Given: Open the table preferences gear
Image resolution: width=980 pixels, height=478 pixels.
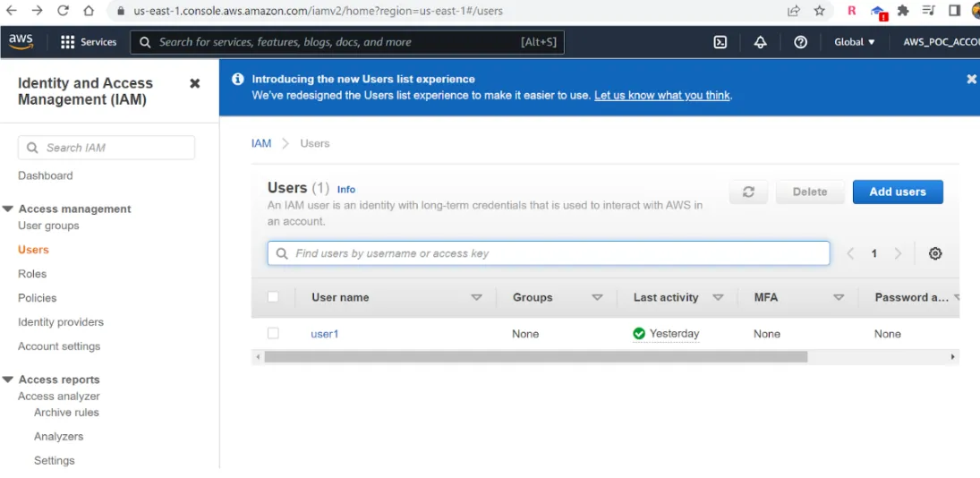Looking at the screenshot, I should pyautogui.click(x=935, y=253).
